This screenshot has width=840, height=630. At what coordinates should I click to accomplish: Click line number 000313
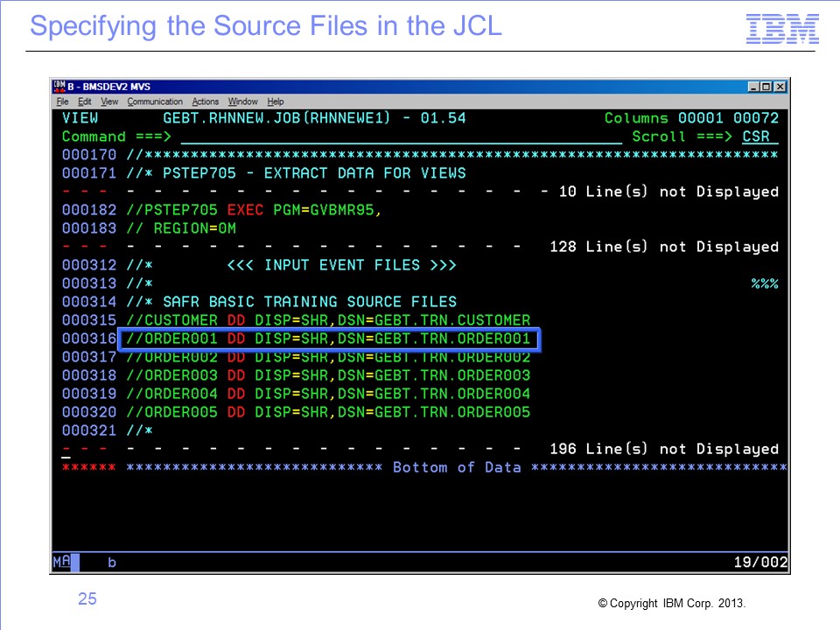coord(89,283)
